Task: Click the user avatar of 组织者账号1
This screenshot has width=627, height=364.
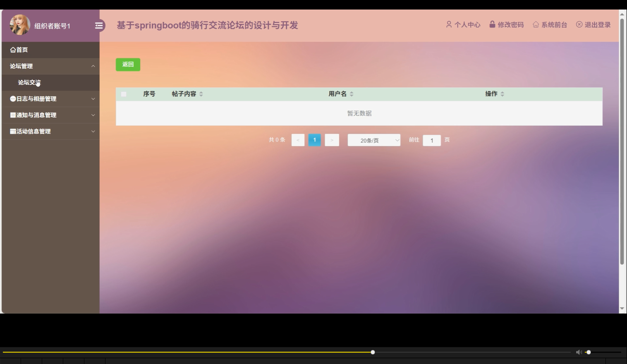Action: click(20, 25)
